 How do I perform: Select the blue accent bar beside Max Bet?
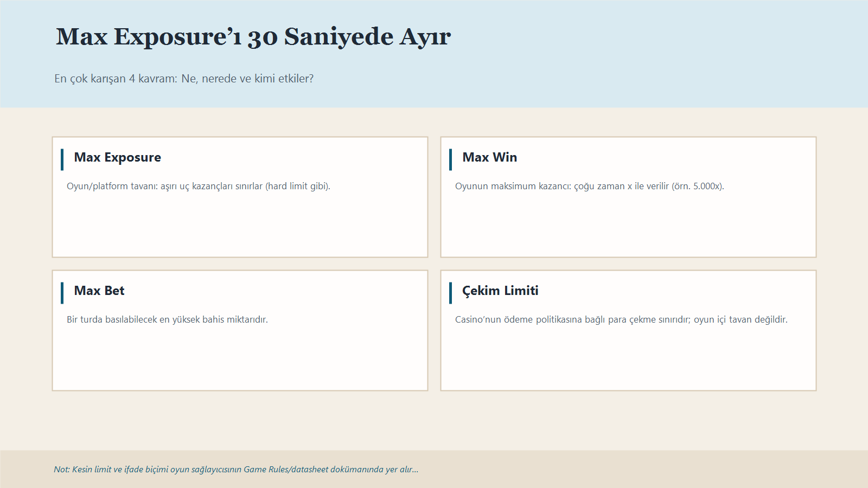click(62, 293)
